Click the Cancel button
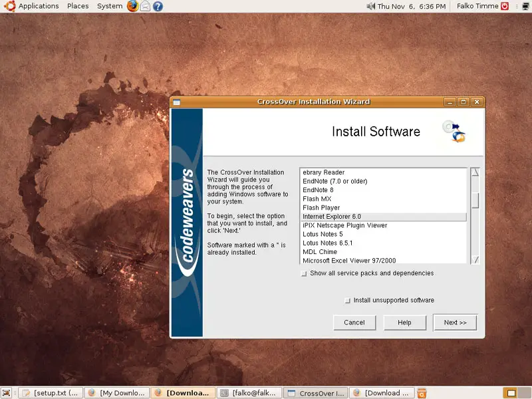Screen dimensions: 532x399 (x=354, y=323)
